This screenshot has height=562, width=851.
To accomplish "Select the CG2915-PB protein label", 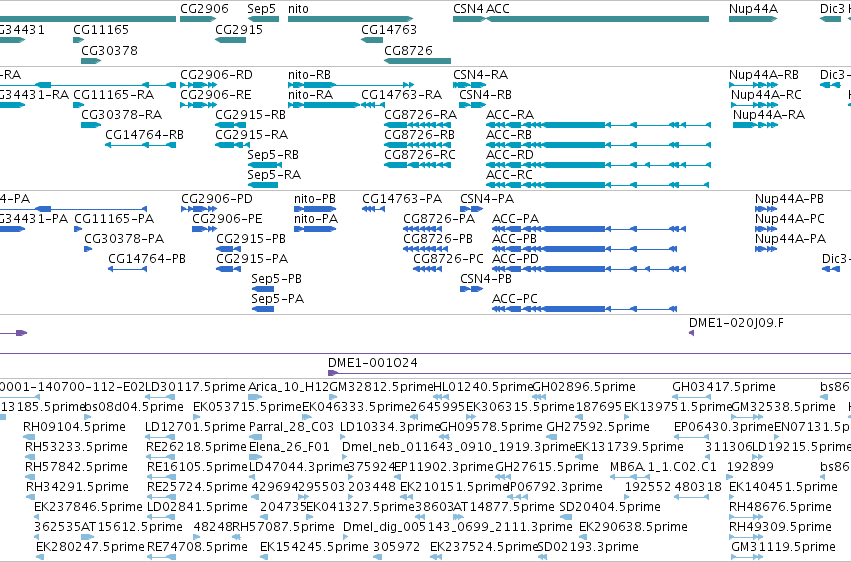I will [x=251, y=239].
